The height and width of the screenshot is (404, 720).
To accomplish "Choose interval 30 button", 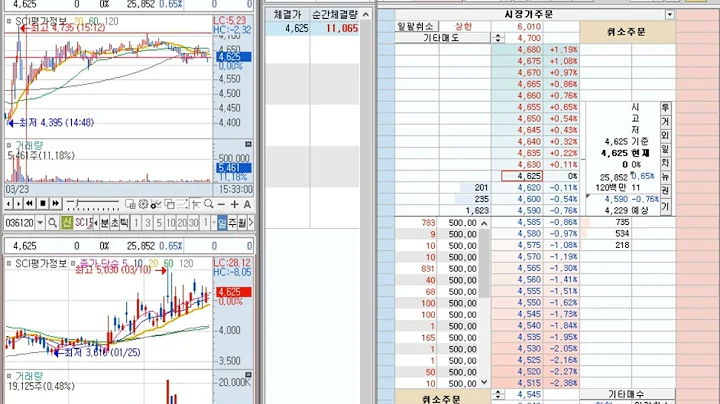I will pyautogui.click(x=193, y=223).
